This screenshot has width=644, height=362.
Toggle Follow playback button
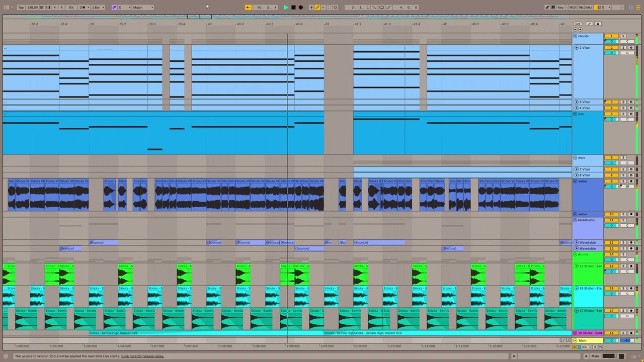coord(248,8)
